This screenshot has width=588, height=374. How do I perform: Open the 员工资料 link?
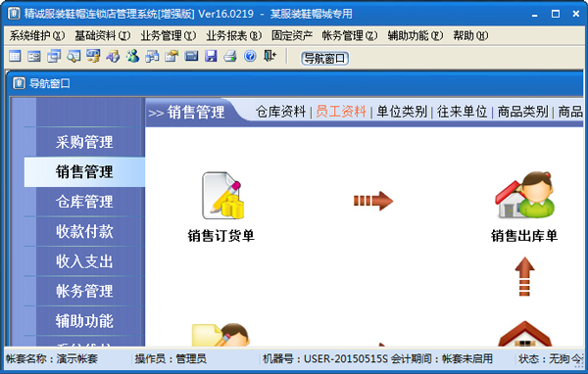341,112
